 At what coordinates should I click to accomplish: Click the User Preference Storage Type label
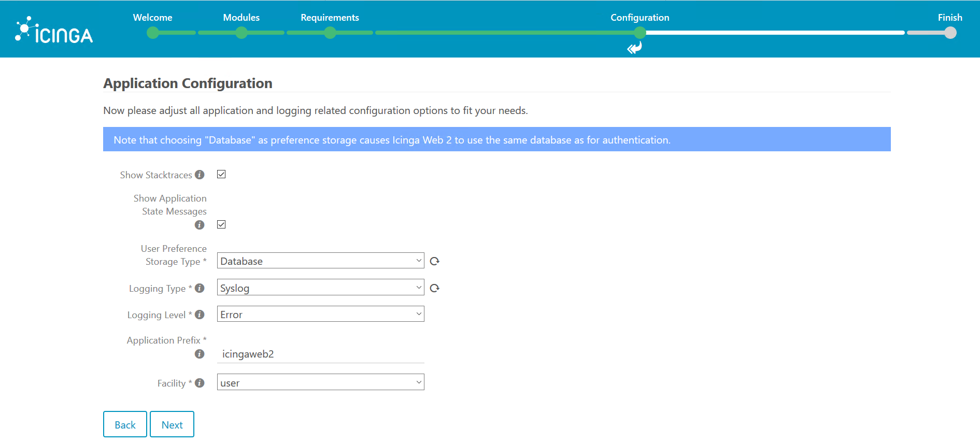point(174,255)
